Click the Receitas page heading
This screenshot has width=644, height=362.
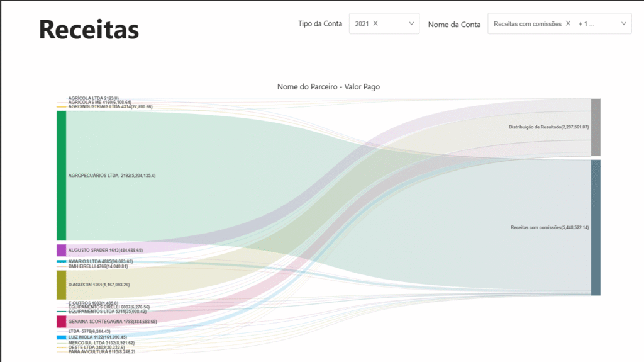[x=89, y=29]
